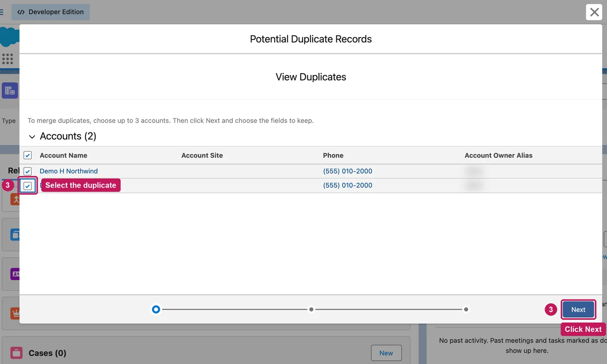
Task: Click New in the Cases related list
Action: point(386,353)
